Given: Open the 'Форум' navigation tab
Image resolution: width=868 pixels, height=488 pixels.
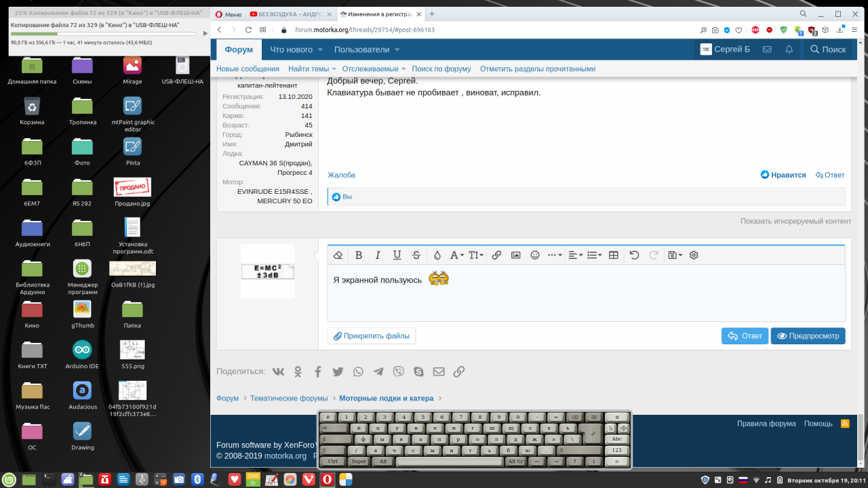Looking at the screenshot, I should coord(239,49).
